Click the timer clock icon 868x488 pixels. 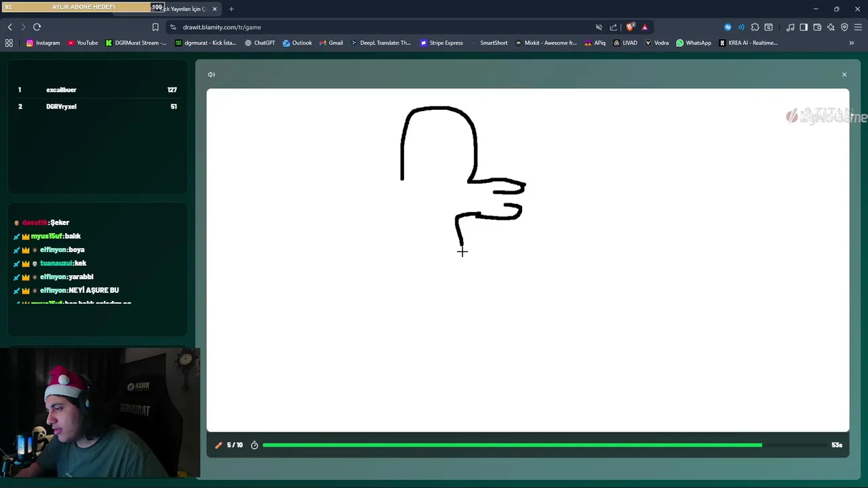pos(254,445)
